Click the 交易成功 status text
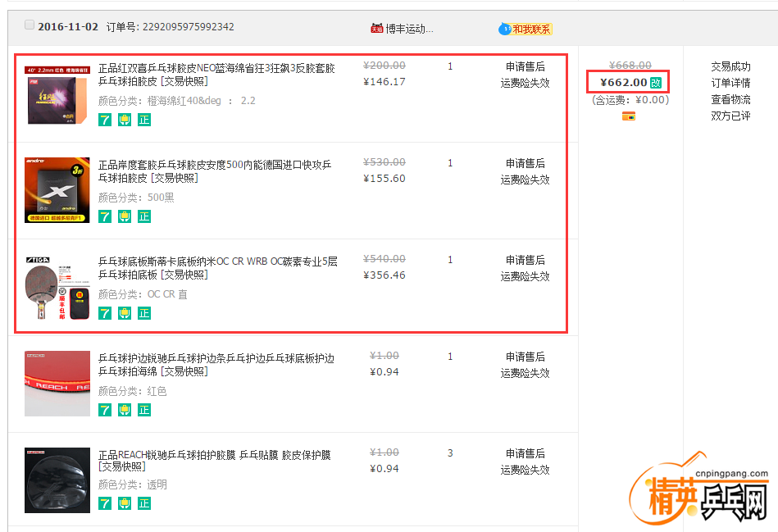The height and width of the screenshot is (532, 778). coord(730,66)
